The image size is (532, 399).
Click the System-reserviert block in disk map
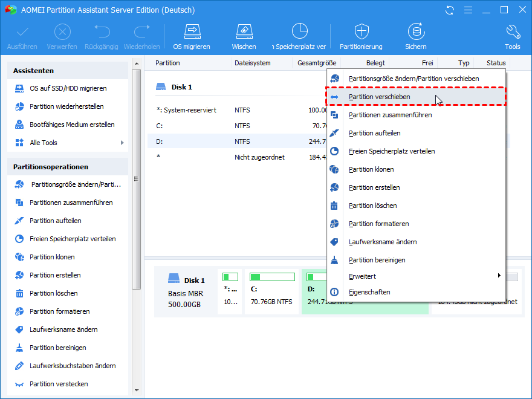click(x=230, y=292)
